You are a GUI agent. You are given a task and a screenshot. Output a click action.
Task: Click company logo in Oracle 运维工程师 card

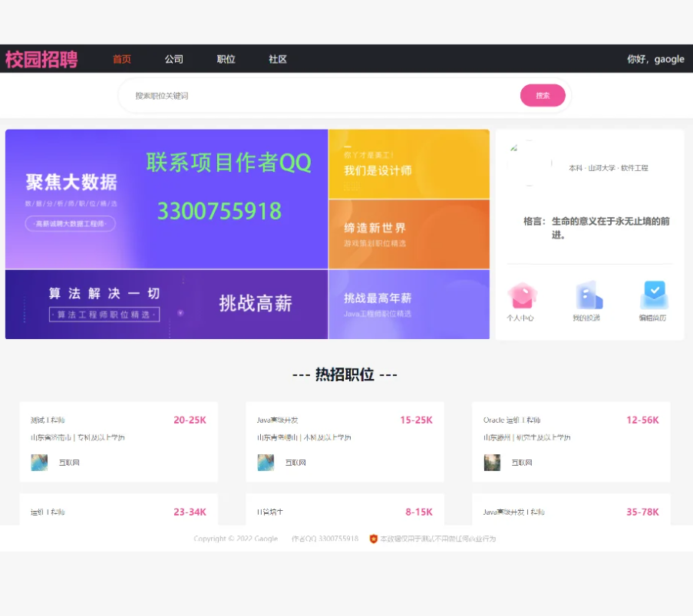coord(492,463)
